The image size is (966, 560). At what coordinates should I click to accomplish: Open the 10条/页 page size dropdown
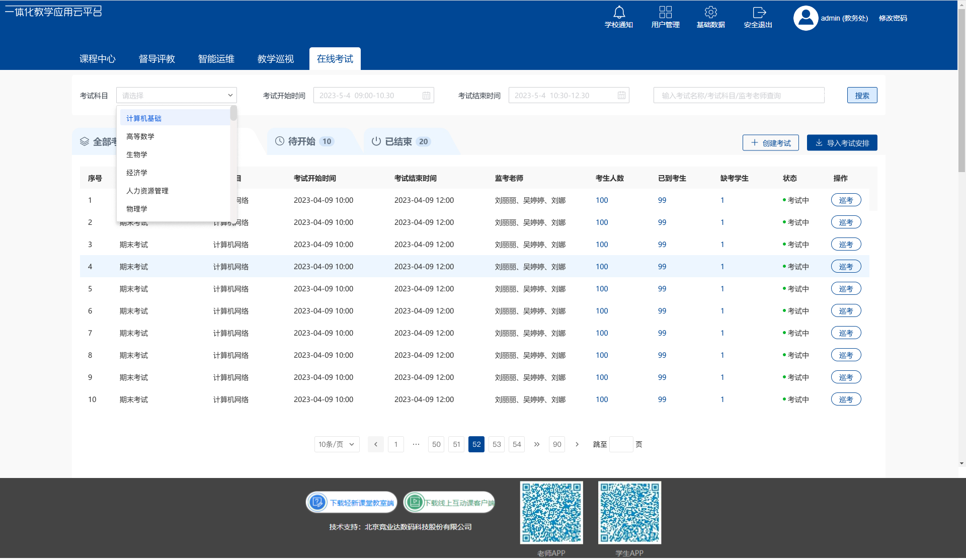point(337,444)
